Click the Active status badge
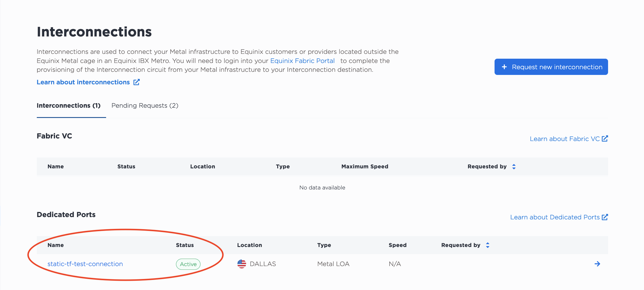The image size is (644, 290). point(188,264)
